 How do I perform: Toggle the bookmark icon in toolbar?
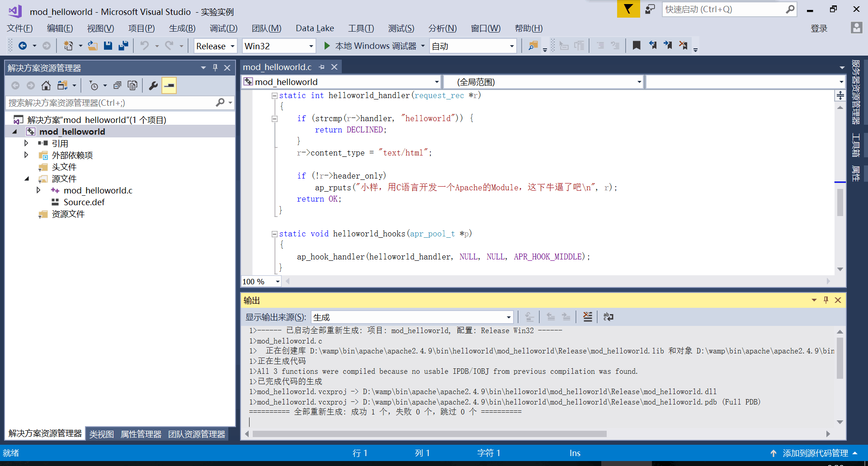[x=637, y=46]
